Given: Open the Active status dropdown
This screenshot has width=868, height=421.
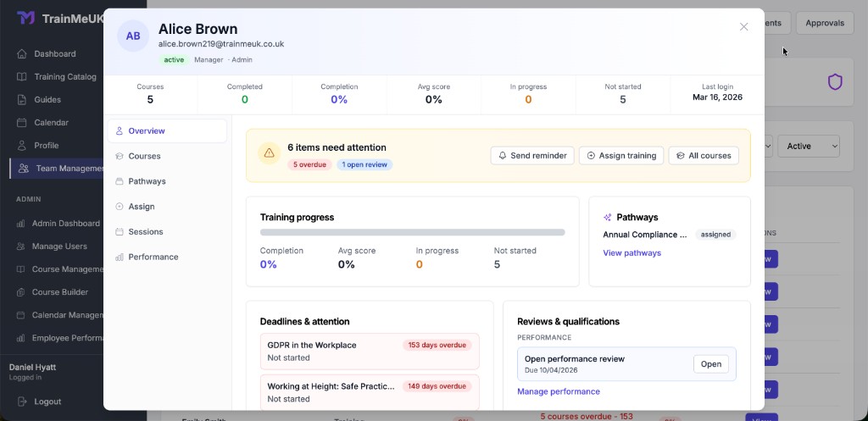Looking at the screenshot, I should [808, 146].
